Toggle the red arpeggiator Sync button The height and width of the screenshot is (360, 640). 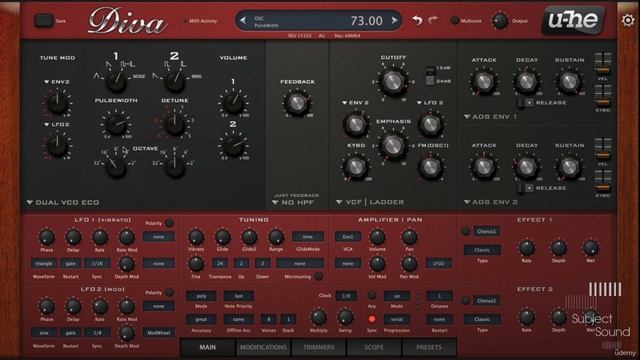[x=372, y=319]
